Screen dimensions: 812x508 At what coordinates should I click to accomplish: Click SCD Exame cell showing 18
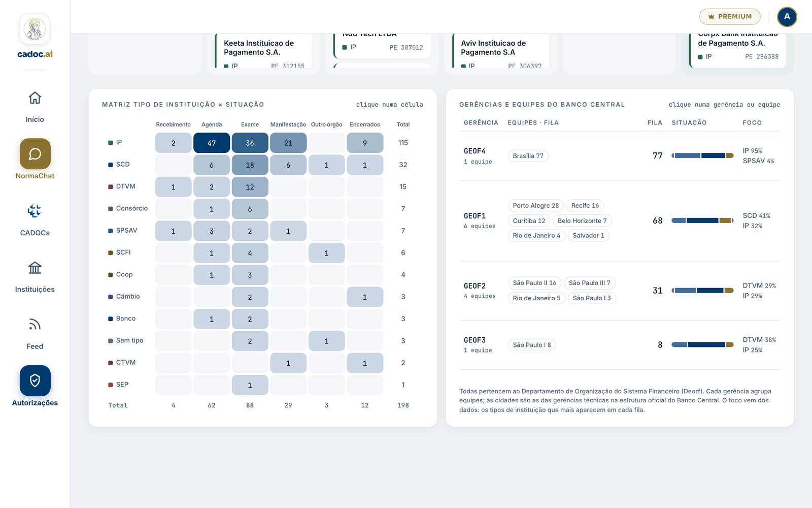(250, 165)
